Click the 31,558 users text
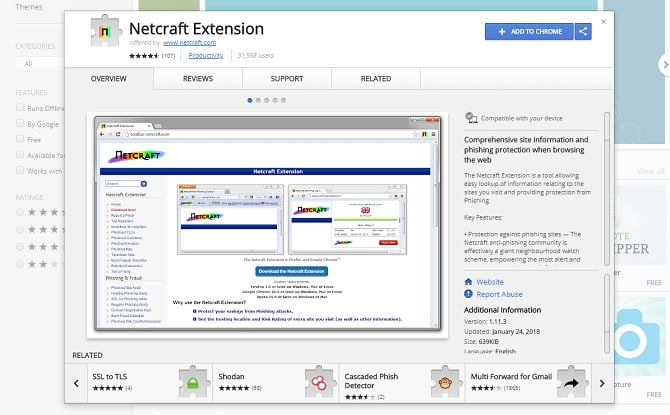The width and height of the screenshot is (670, 415). [x=256, y=56]
